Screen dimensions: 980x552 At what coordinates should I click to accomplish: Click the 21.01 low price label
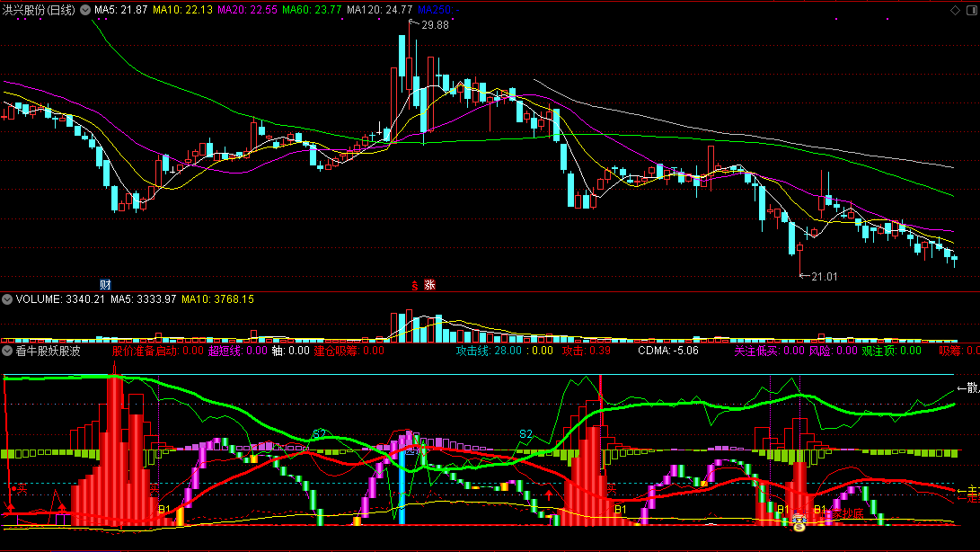[825, 277]
